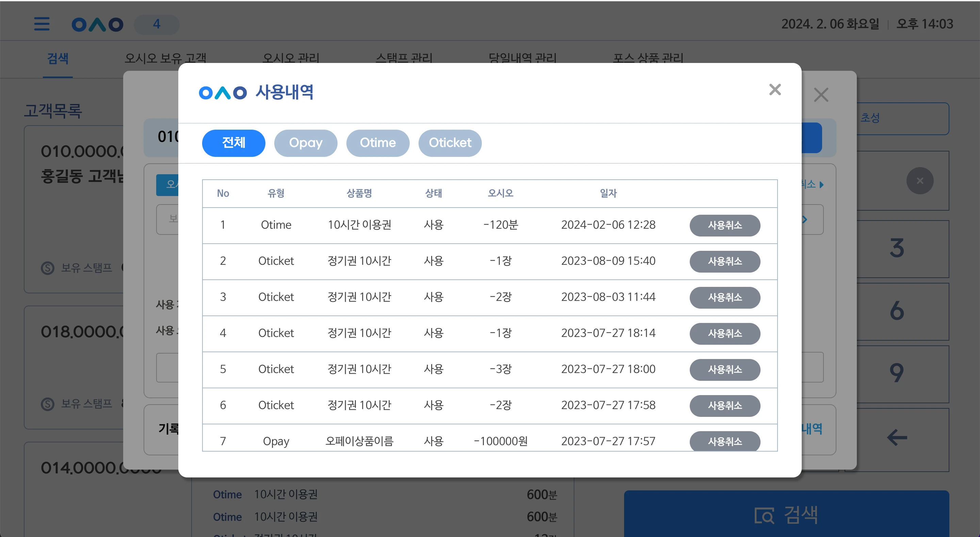Select the Oticket filter

450,143
